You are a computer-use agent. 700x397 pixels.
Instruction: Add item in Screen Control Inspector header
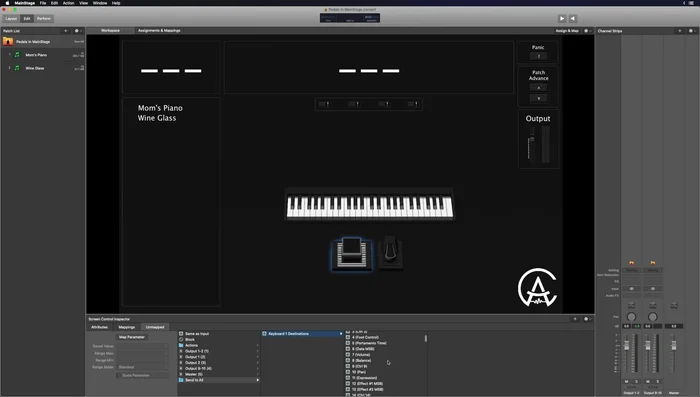575,319
